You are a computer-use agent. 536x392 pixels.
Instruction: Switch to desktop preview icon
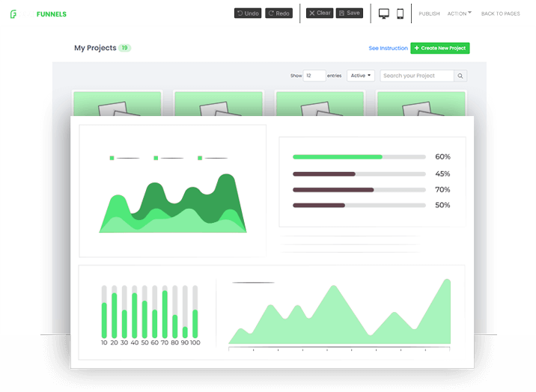point(384,13)
